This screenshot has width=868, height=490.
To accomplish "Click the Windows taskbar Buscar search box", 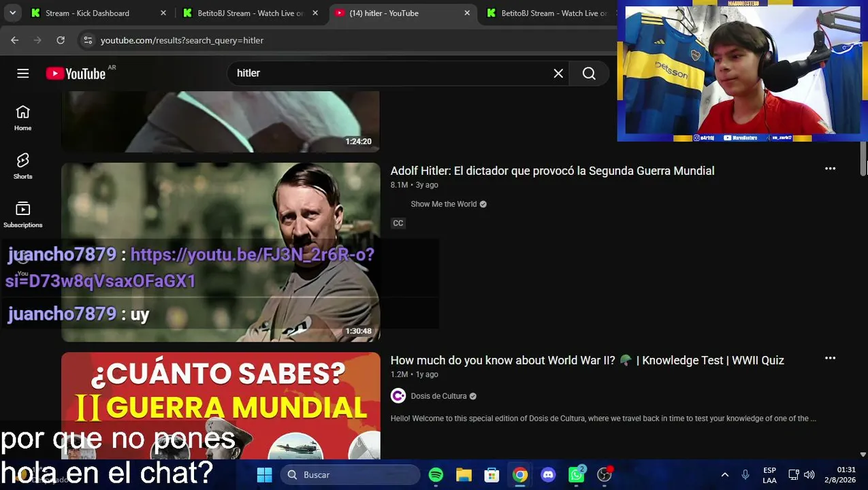I will pyautogui.click(x=350, y=475).
